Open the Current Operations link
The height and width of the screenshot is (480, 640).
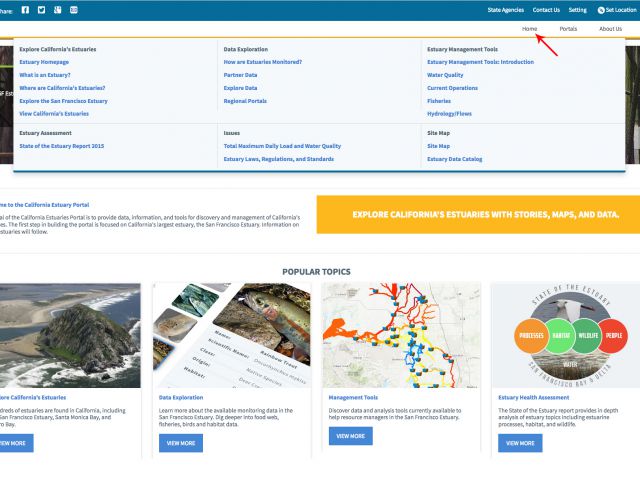click(452, 88)
